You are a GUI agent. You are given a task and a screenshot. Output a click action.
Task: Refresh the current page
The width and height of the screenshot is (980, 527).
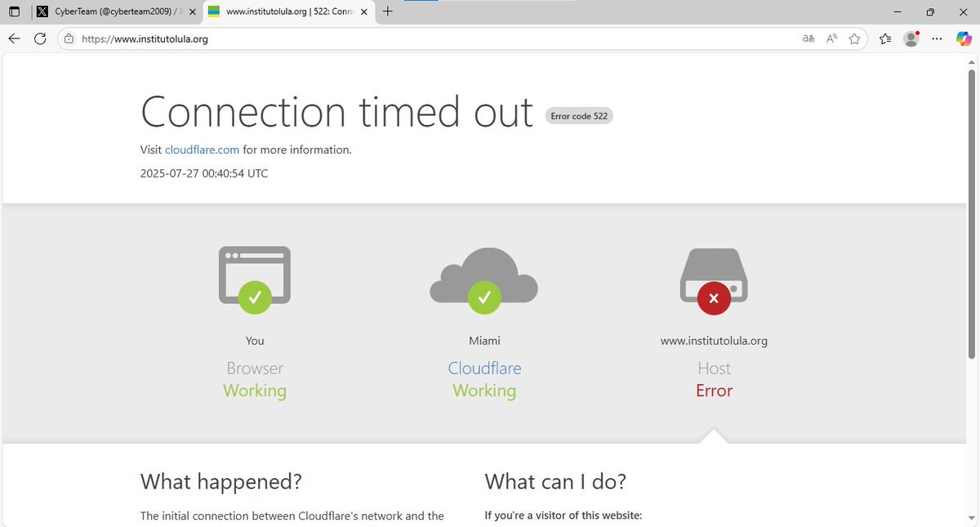pos(40,38)
